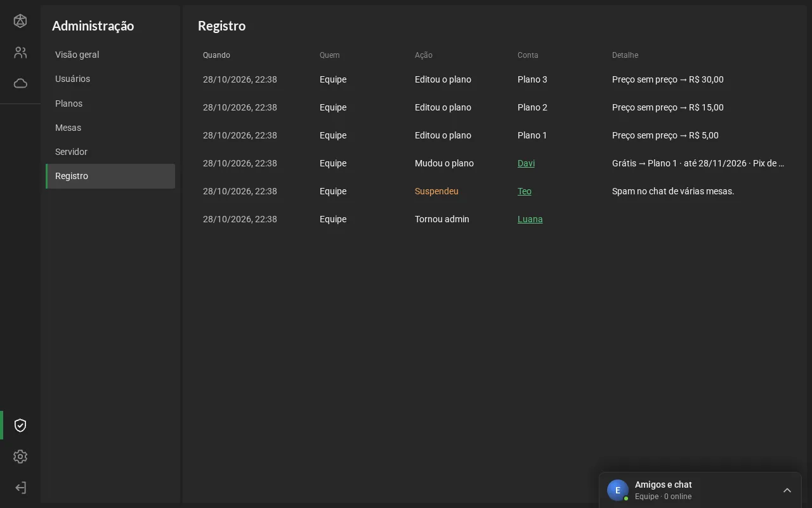
Task: Click the Conta column header
Action: point(528,55)
